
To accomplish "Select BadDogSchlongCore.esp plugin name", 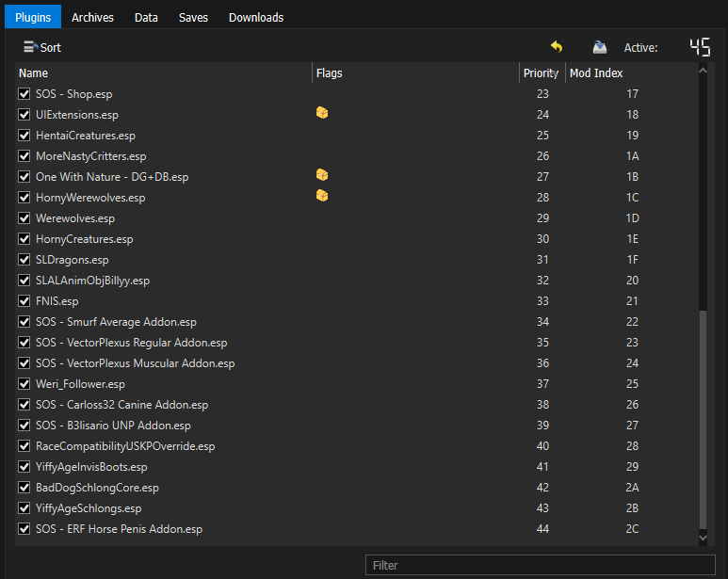I will coord(98,488).
